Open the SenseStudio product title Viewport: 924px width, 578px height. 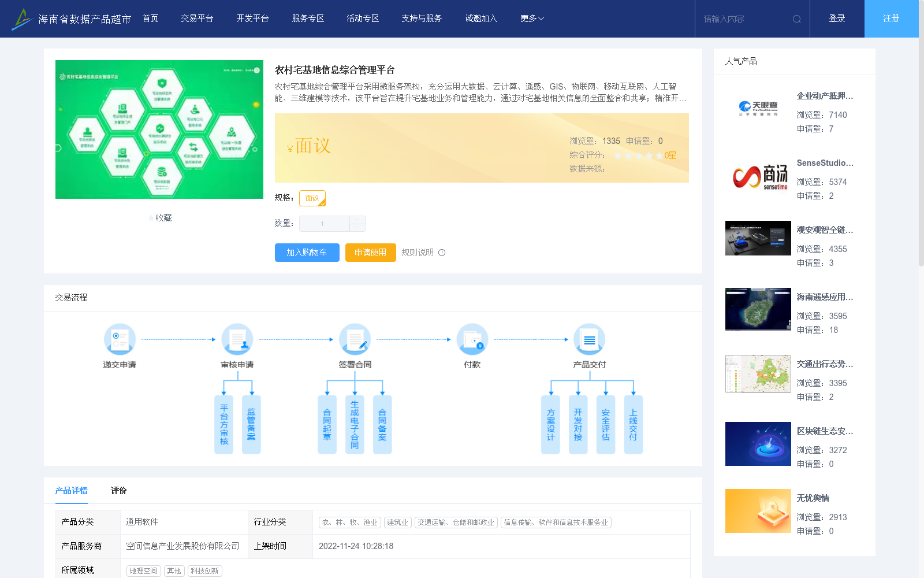[x=825, y=163]
